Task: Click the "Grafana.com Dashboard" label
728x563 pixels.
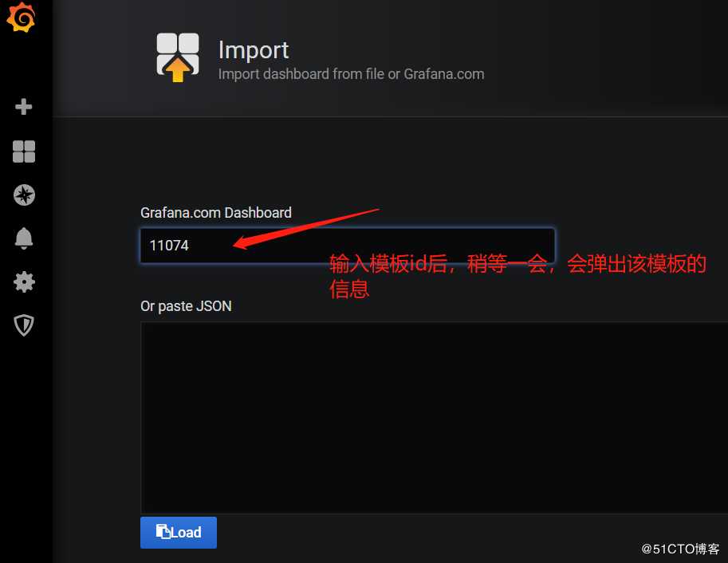Action: tap(216, 212)
